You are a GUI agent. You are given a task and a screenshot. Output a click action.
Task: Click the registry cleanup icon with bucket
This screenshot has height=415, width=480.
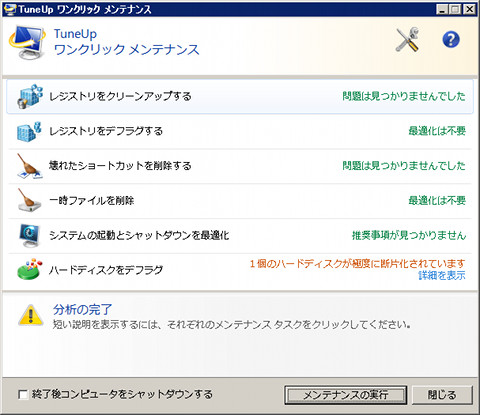pyautogui.click(x=30, y=96)
